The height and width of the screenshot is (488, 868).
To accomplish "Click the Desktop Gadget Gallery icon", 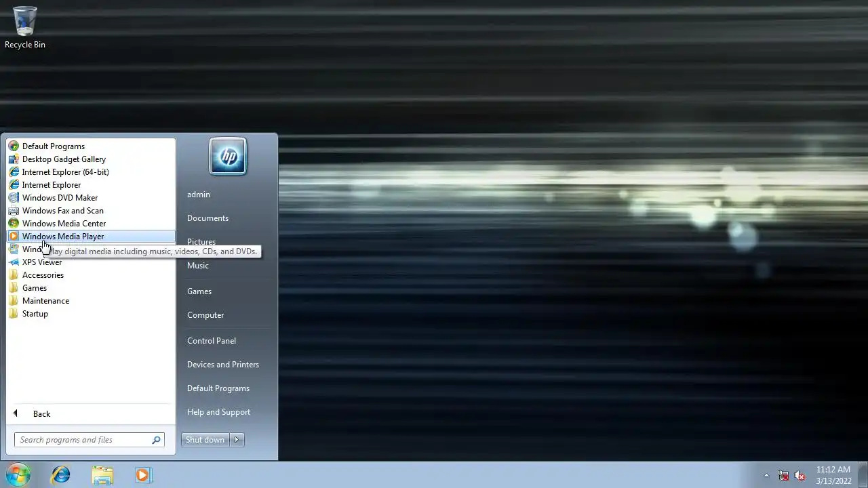I will point(14,159).
